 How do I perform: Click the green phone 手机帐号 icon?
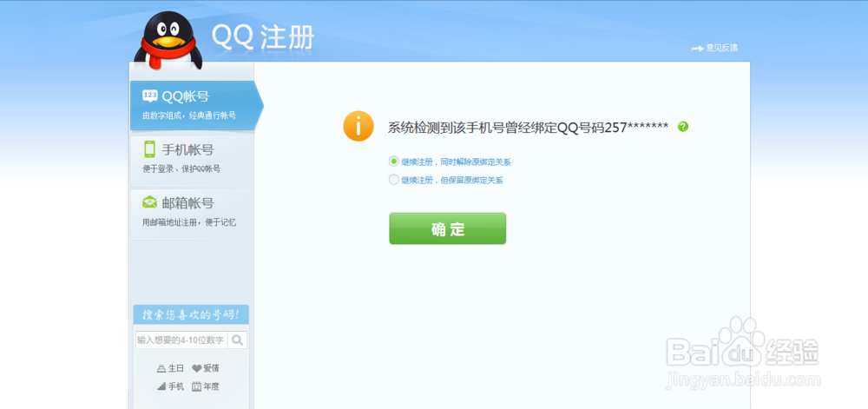coord(149,149)
